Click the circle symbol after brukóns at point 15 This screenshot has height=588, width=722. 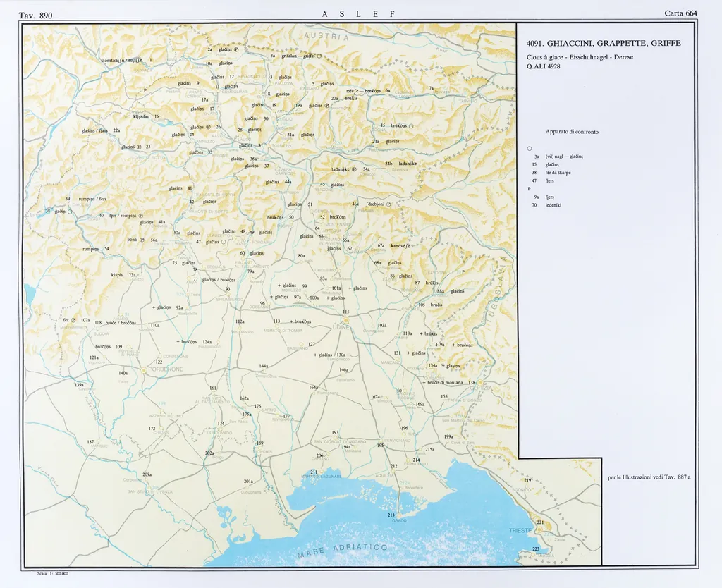coord(411,126)
